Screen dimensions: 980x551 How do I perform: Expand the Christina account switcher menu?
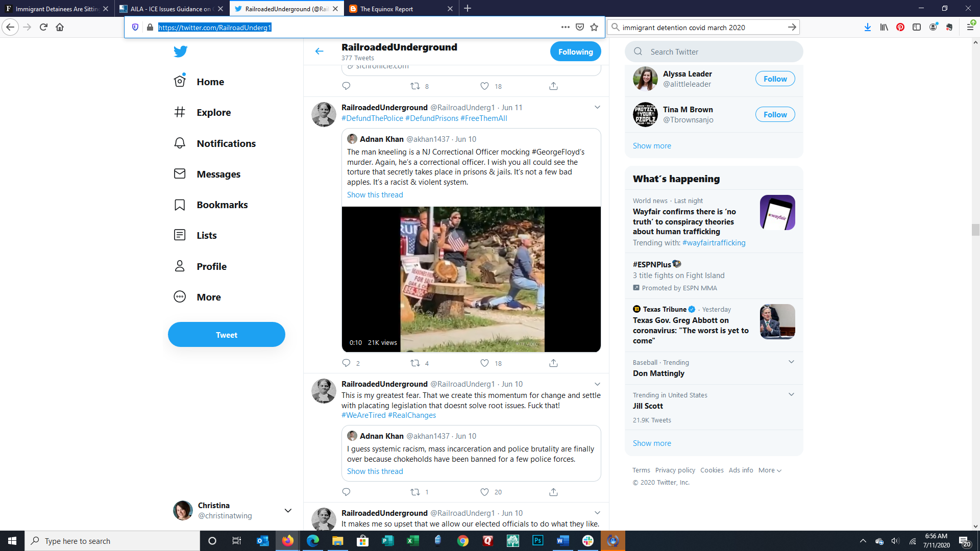point(288,510)
